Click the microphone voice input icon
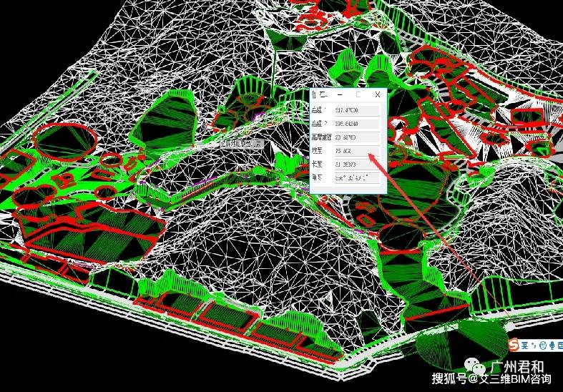This screenshot has height=392, width=563. click(x=552, y=346)
